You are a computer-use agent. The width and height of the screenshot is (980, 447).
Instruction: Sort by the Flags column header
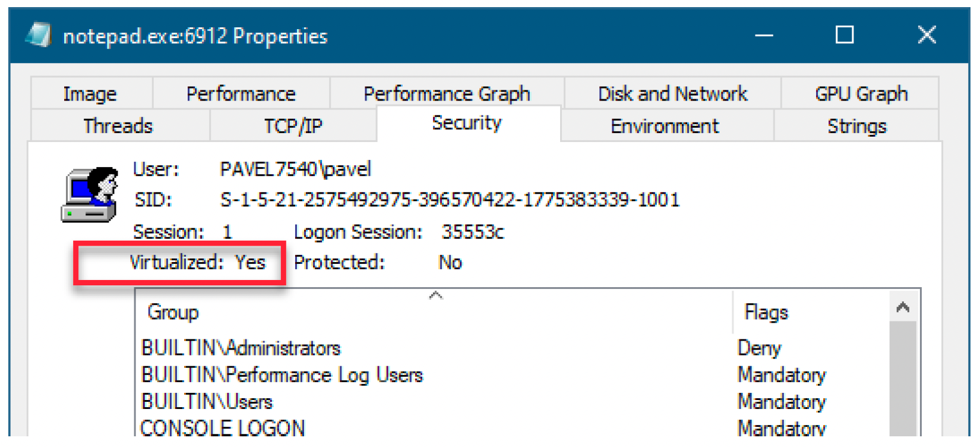point(811,312)
